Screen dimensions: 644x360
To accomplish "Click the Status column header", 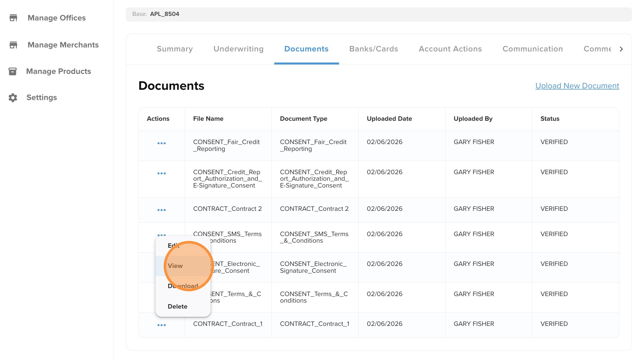I will point(550,119).
